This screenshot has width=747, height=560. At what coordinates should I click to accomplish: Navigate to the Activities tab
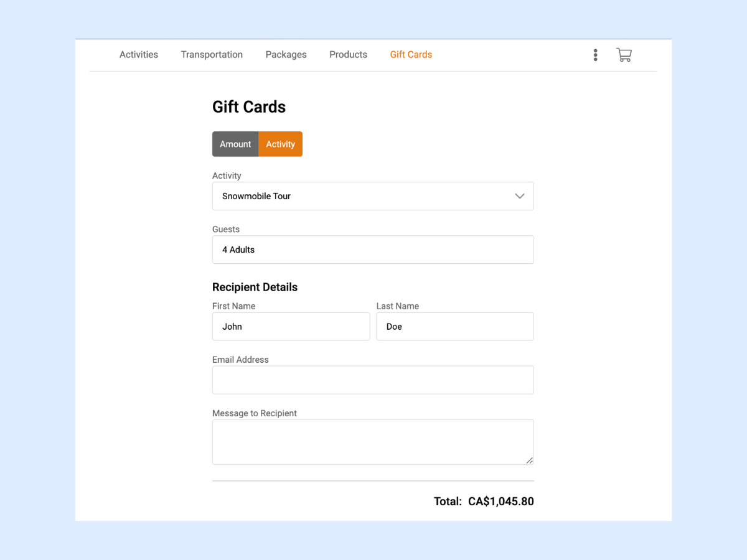pyautogui.click(x=138, y=54)
